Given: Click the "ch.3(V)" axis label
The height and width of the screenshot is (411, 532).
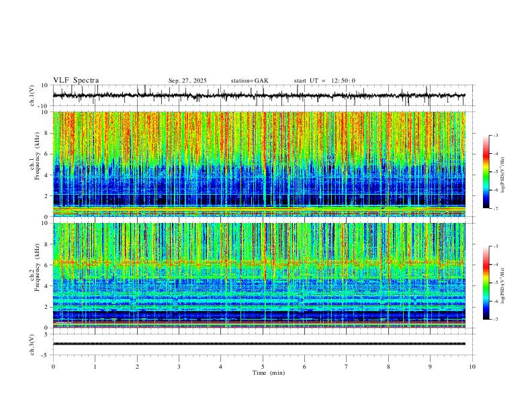Looking at the screenshot, I should pyautogui.click(x=32, y=345).
